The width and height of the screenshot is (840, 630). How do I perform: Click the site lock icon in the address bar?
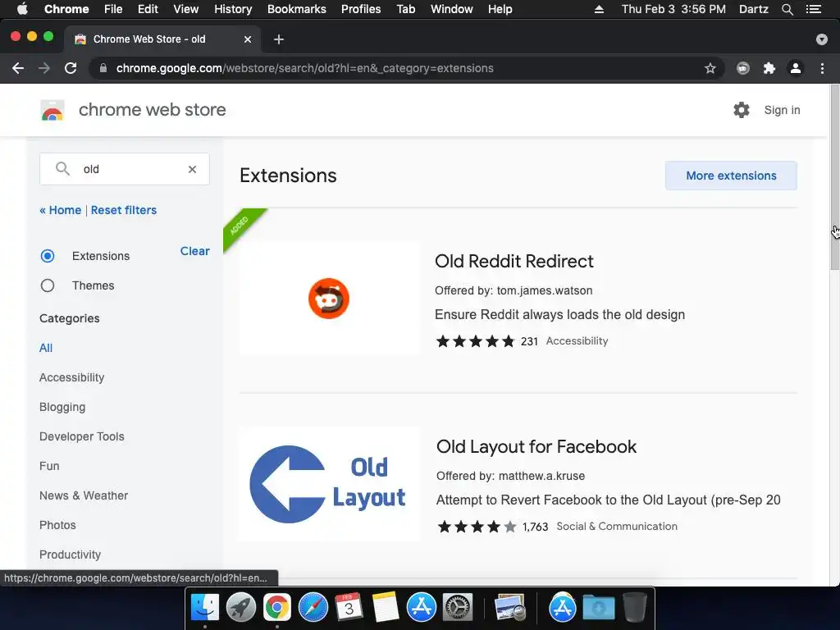tap(103, 68)
